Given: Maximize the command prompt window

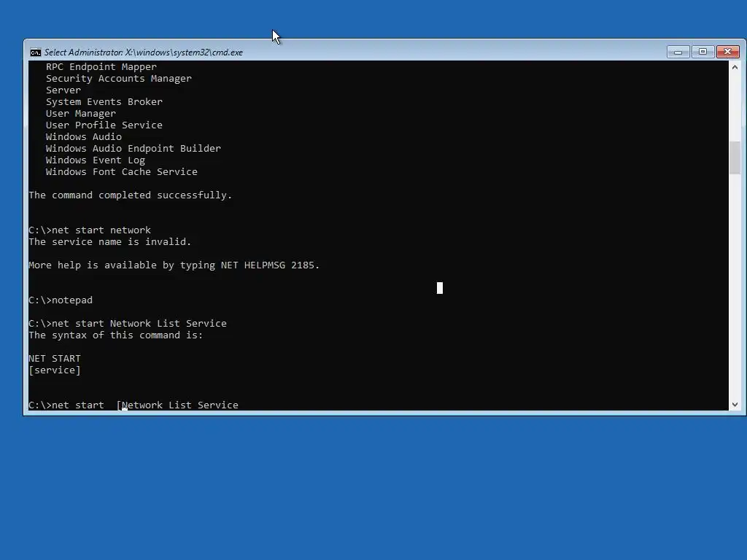Looking at the screenshot, I should pos(703,52).
